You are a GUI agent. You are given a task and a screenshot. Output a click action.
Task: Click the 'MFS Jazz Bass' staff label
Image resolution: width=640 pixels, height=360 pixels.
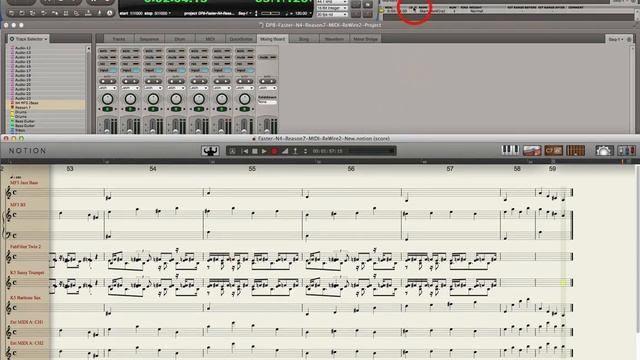pyautogui.click(x=24, y=182)
